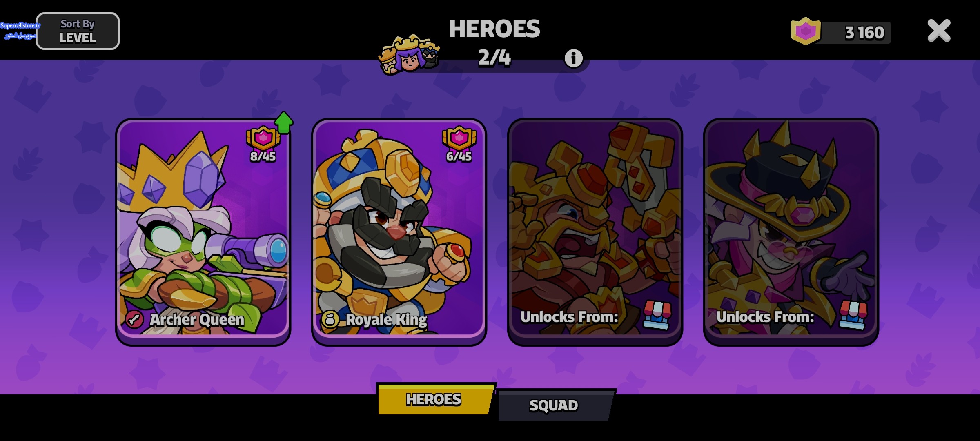The height and width of the screenshot is (441, 980).
Task: Tap the shop icon on the hat hero card
Action: (853, 315)
